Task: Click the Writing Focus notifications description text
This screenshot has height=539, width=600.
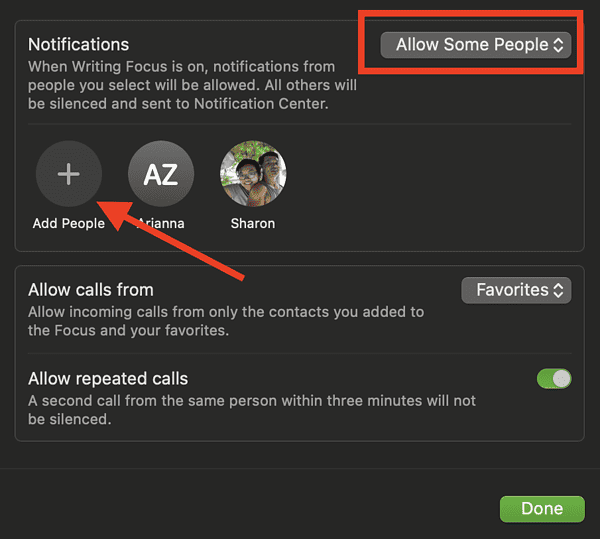Action: click(192, 85)
